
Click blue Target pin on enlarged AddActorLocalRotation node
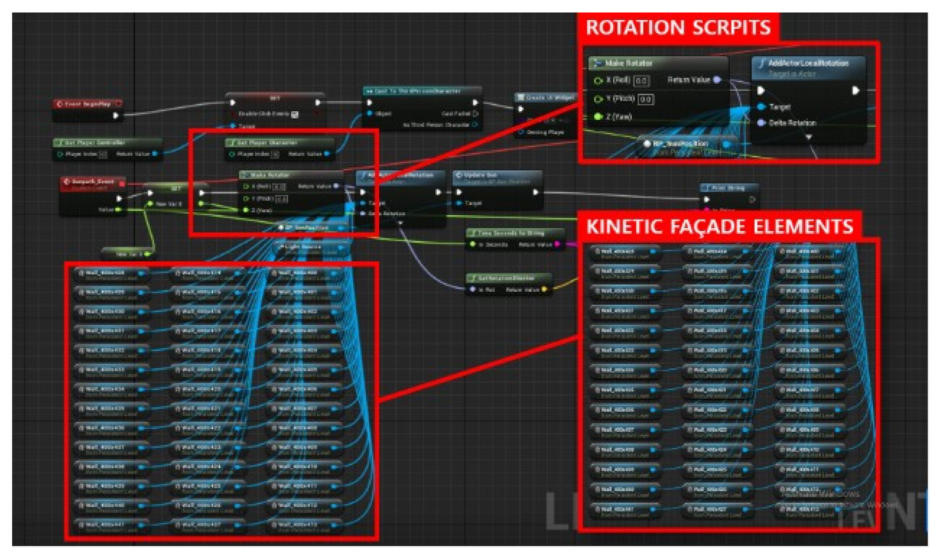(x=762, y=107)
